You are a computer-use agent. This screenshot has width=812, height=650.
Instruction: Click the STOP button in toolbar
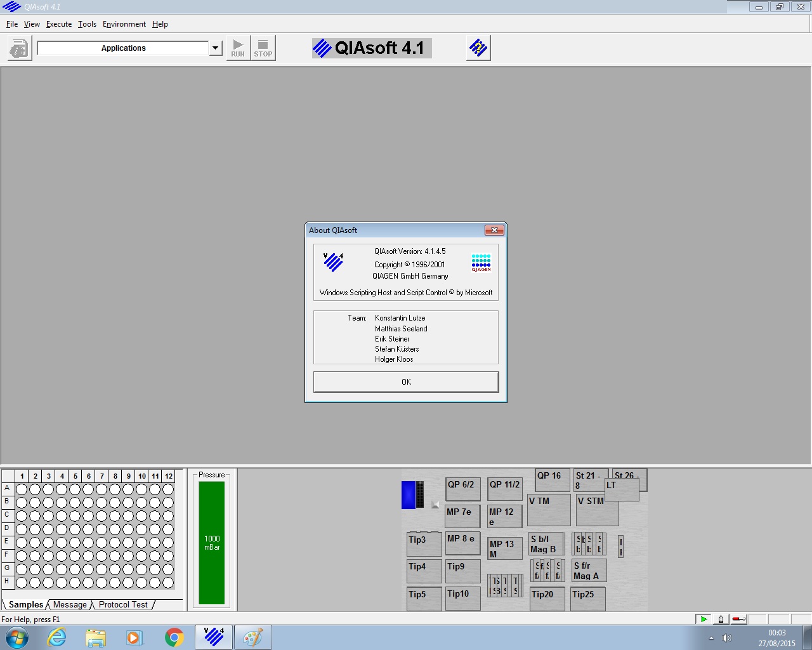coord(263,48)
